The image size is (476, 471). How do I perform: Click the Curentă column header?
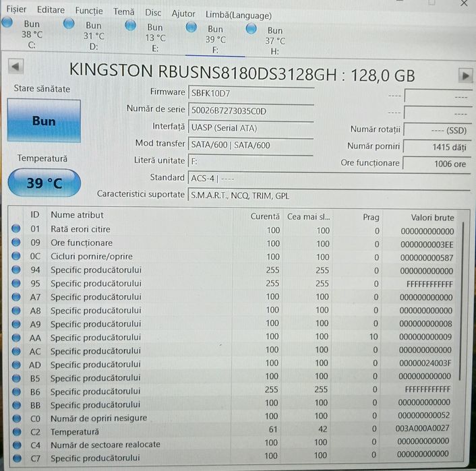coord(265,216)
